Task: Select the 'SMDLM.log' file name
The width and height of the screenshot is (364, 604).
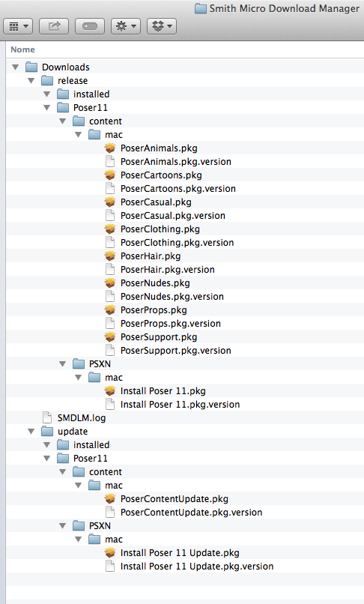Action: click(82, 418)
